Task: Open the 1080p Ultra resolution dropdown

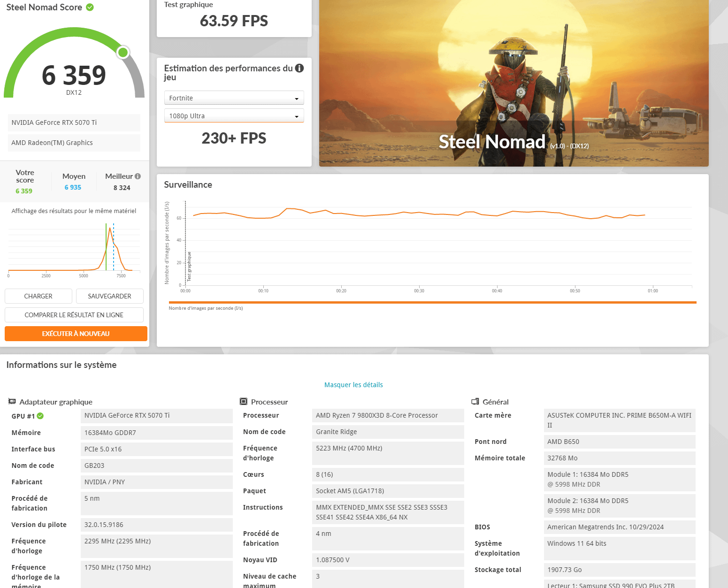Action: pyautogui.click(x=234, y=116)
